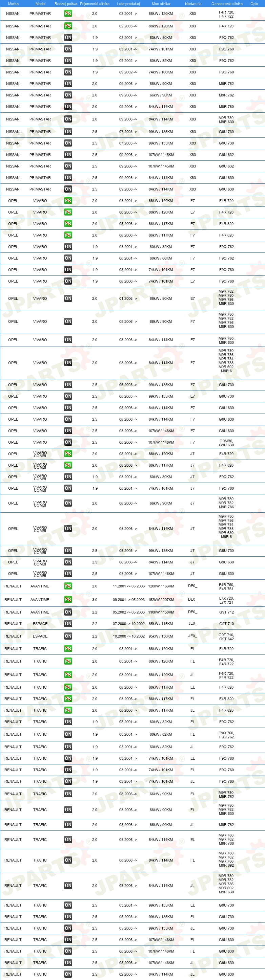Image resolution: width=265 pixels, height=980 pixels.
Task: Click ON icon in Vivaro Combi 05.2003 row
Action: click(x=68, y=551)
